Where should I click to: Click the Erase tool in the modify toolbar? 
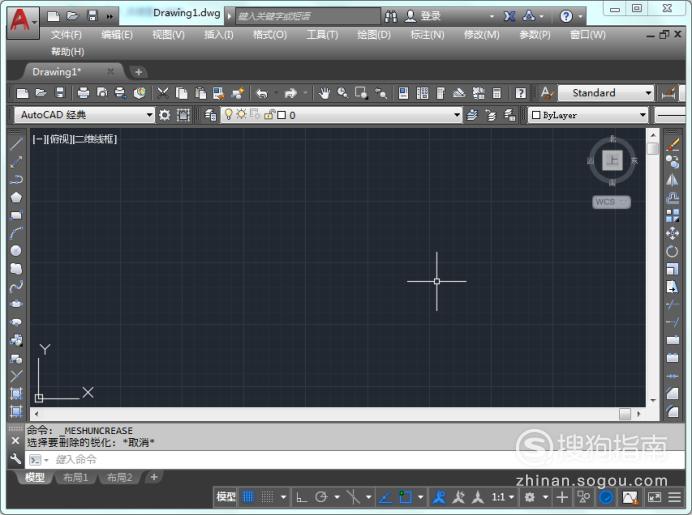tap(672, 144)
